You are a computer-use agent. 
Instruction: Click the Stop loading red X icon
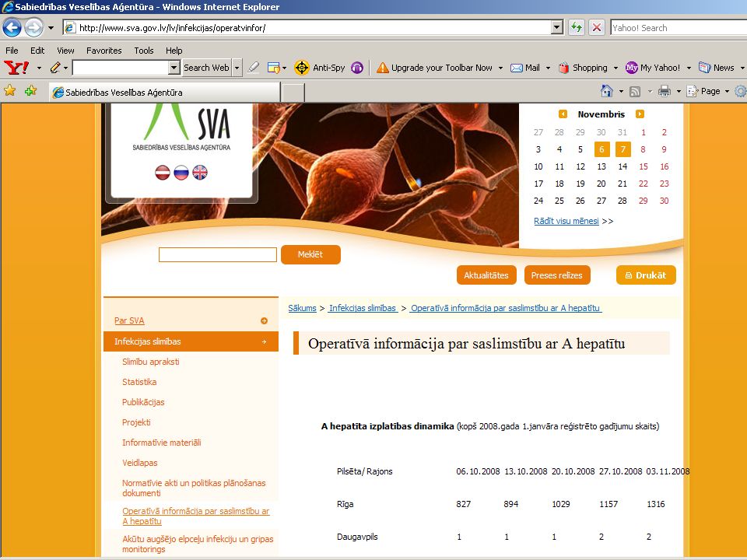[597, 28]
